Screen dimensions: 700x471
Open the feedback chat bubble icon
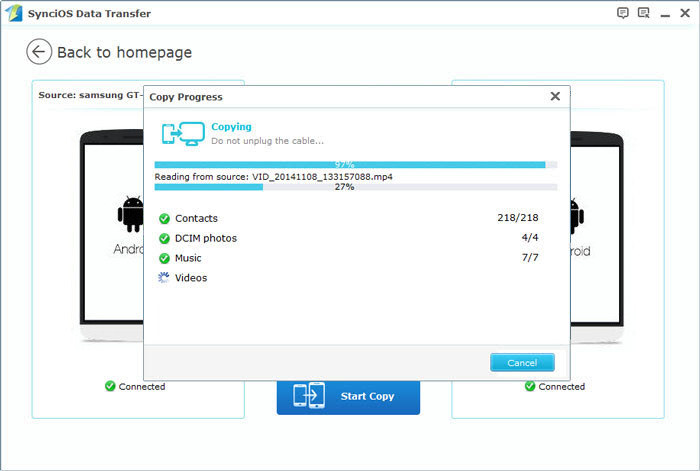click(622, 13)
